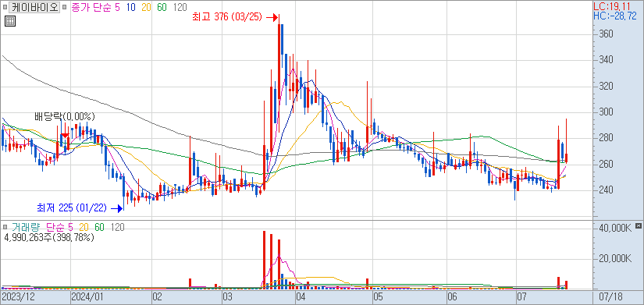Click the 260 price axis label

coord(607,164)
